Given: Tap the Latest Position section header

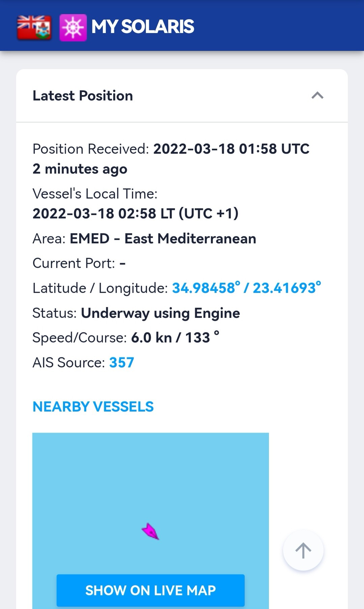Looking at the screenshot, I should pyautogui.click(x=182, y=96).
